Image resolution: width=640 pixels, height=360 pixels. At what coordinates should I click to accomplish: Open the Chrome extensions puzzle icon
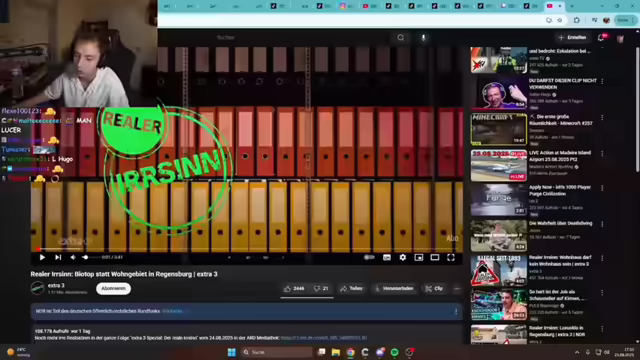tap(577, 20)
